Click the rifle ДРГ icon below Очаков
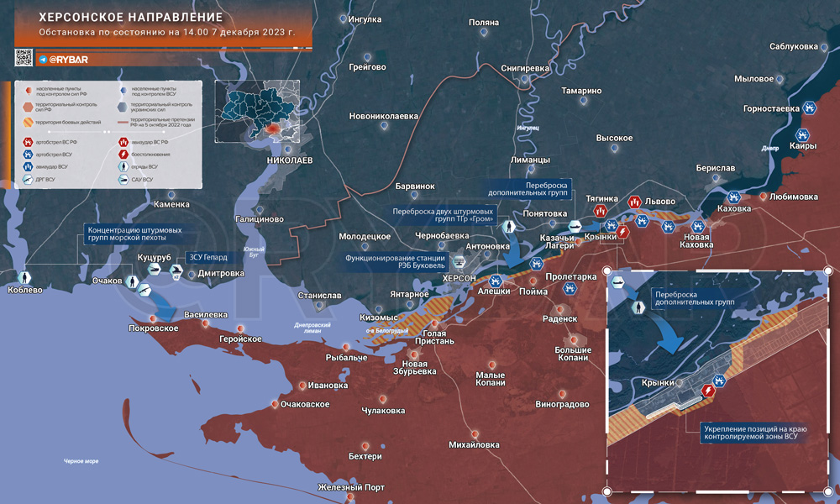The height and width of the screenshot is (504, 840). coord(144,291)
